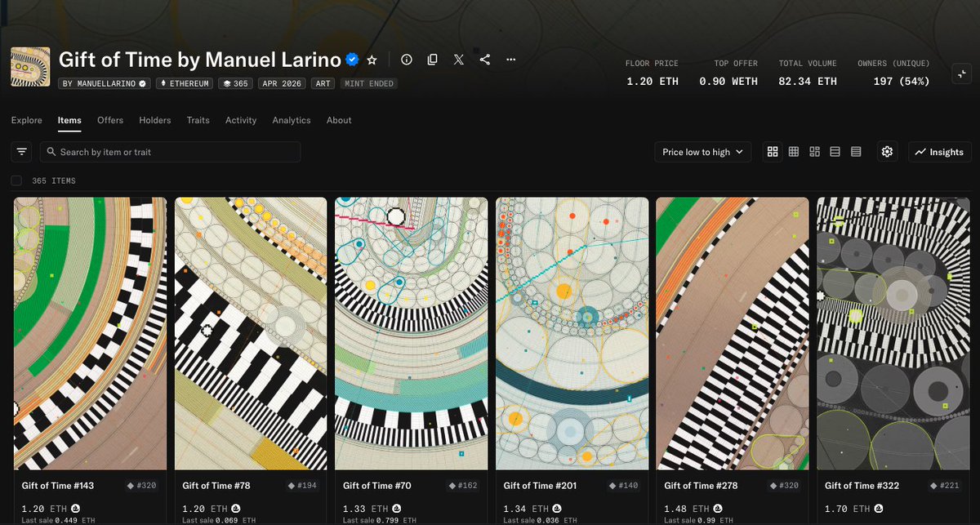The image size is (980, 525).
Task: Select large grid view icon
Action: tap(773, 152)
